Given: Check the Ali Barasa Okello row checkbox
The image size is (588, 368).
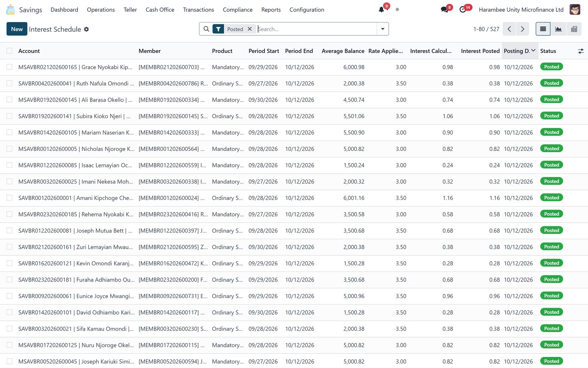Looking at the screenshot, I should pos(10,100).
